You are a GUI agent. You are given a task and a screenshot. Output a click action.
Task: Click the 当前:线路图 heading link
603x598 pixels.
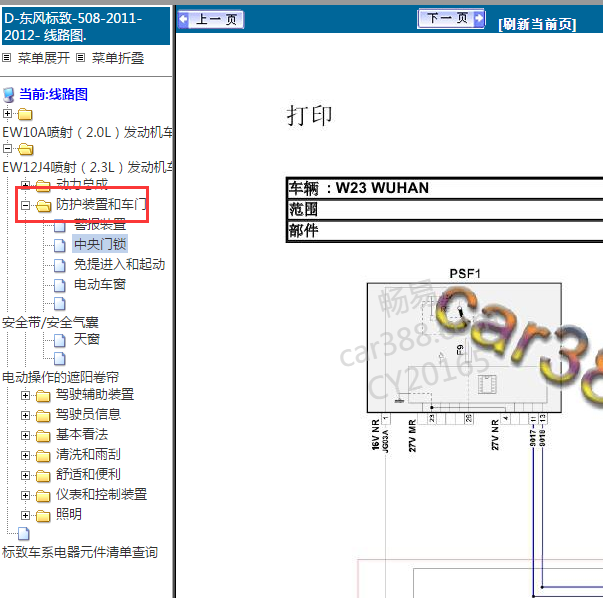tap(53, 94)
